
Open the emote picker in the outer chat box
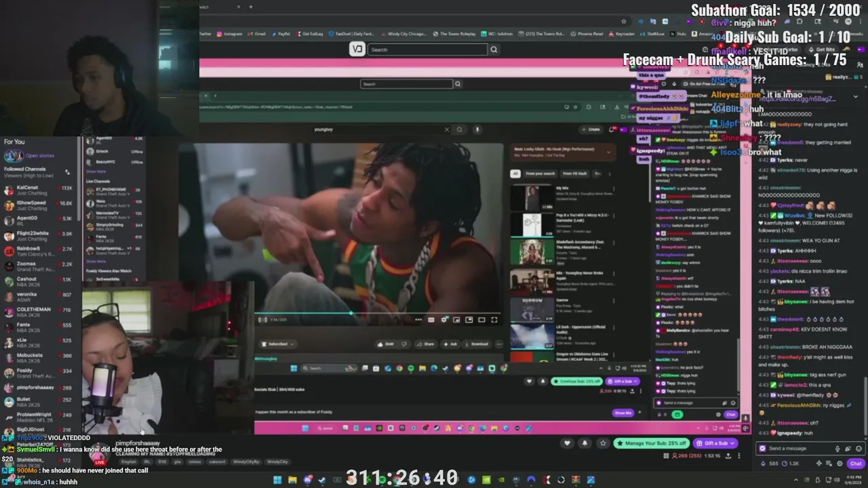pyautogui.click(x=859, y=448)
